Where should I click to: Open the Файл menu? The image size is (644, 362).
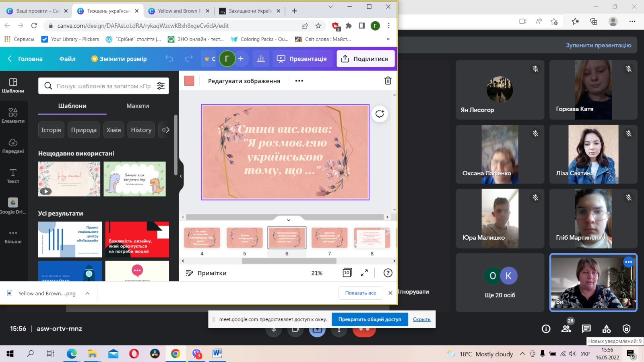pyautogui.click(x=67, y=59)
